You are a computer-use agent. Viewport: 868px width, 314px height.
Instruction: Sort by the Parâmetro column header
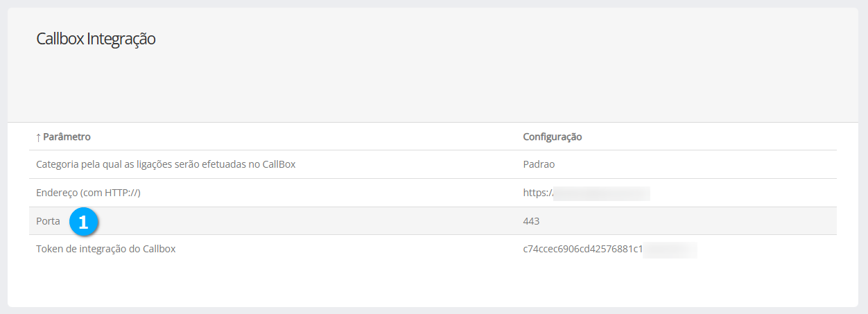click(x=67, y=137)
